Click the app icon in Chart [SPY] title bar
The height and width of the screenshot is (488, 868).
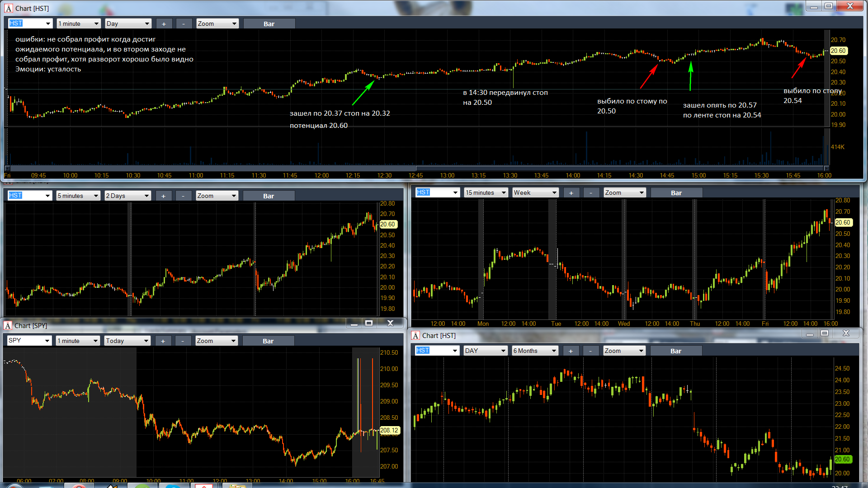pyautogui.click(x=8, y=326)
